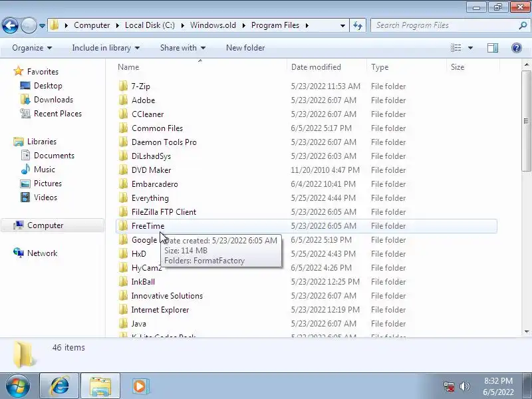Select the CCleaner folder icon
532x399 pixels.
tap(123, 114)
